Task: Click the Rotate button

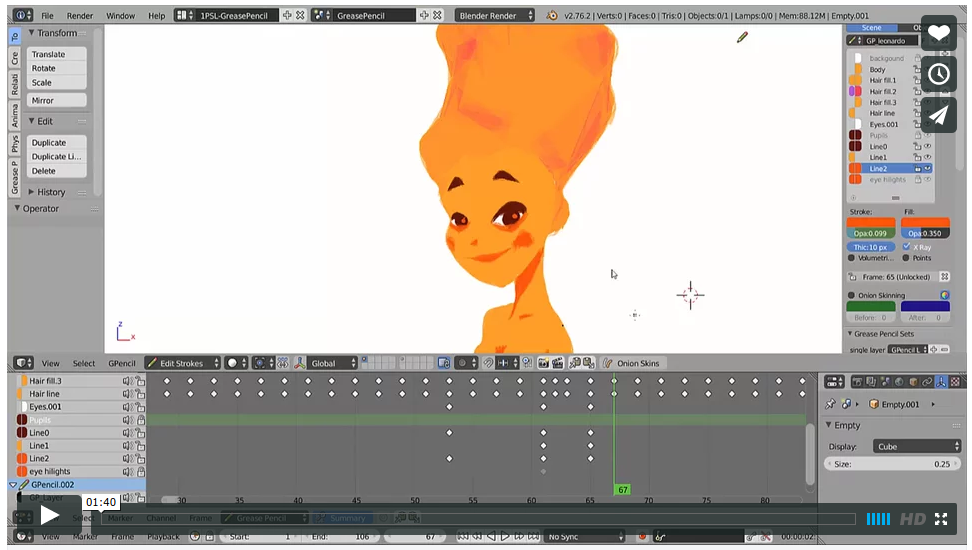Action: click(x=56, y=68)
